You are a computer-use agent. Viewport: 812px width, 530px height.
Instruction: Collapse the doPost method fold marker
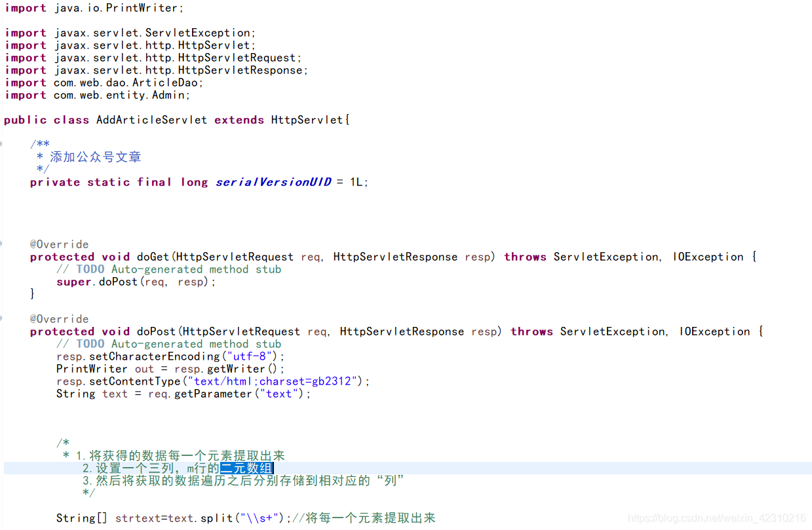[1, 319]
